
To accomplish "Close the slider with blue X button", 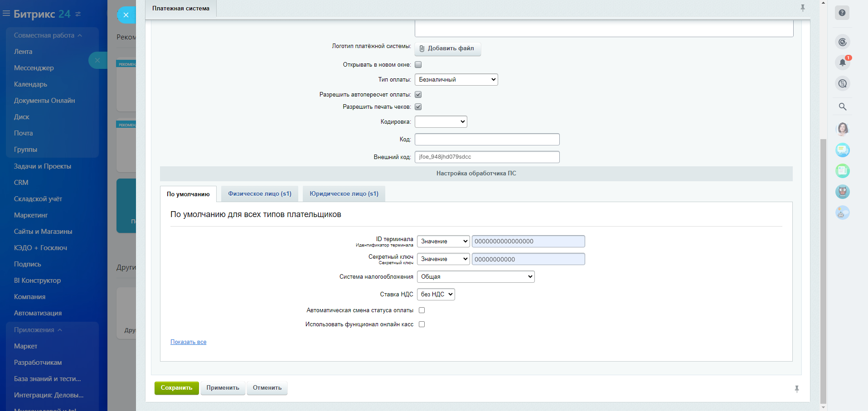I will tap(126, 15).
